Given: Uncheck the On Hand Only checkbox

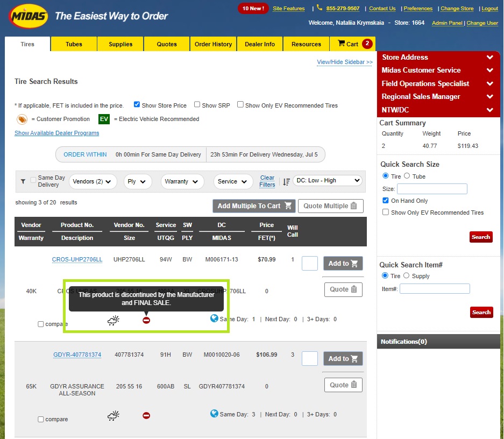Looking at the screenshot, I should tap(385, 201).
